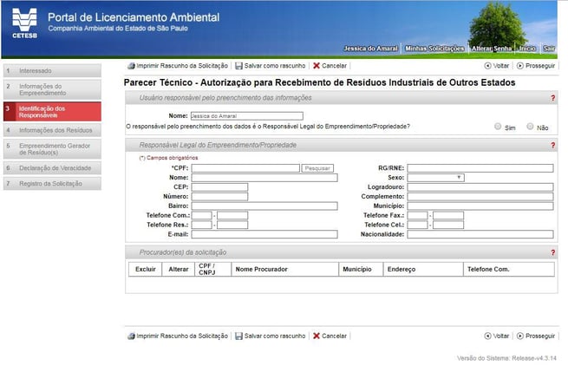Viewport: 568px width, 392px height.
Task: Click bottom floppy disk save icon
Action: click(238, 336)
